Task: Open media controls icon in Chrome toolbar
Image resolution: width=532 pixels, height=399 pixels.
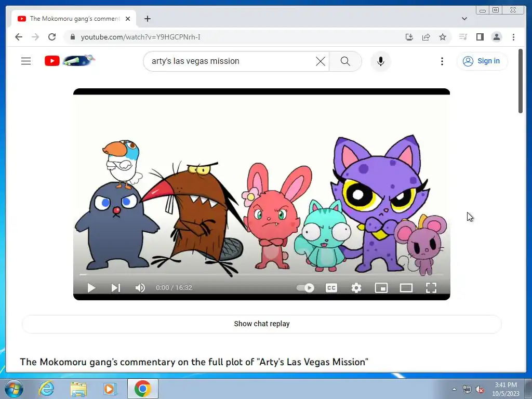Action: [463, 37]
